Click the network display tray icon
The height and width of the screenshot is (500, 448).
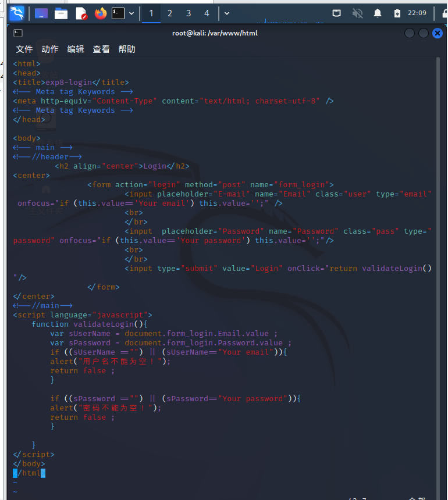coord(337,13)
